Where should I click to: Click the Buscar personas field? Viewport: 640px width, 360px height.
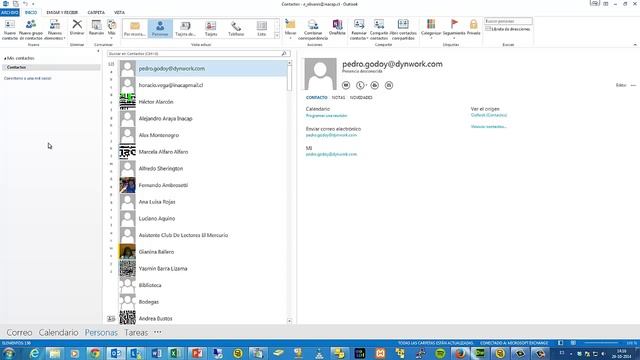click(x=508, y=21)
